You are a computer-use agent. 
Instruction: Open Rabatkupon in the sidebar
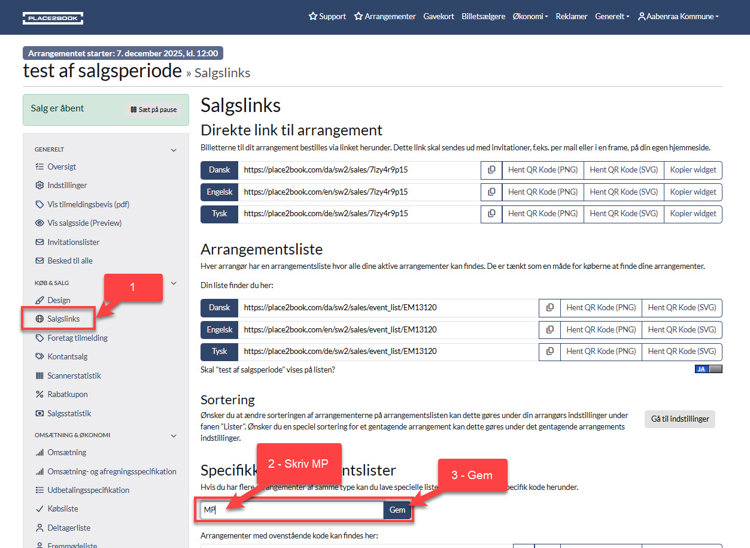tap(68, 394)
